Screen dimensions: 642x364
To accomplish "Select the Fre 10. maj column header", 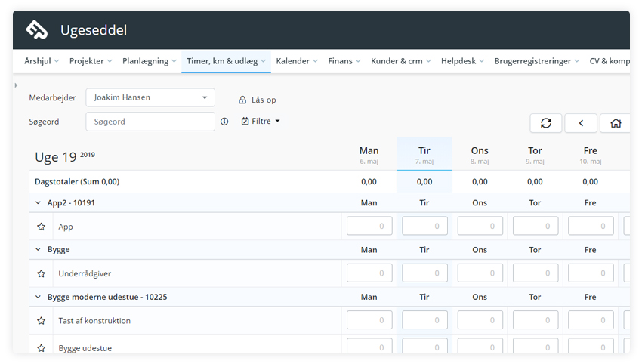I will coord(590,155).
